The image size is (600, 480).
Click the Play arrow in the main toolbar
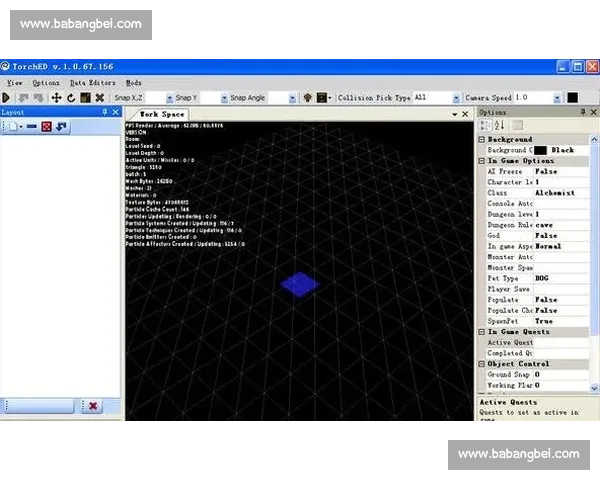6,98
